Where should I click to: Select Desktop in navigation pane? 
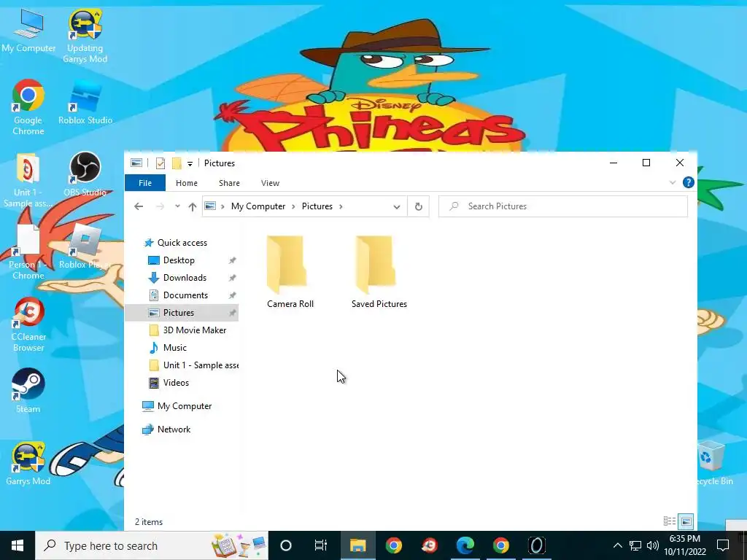pos(179,260)
